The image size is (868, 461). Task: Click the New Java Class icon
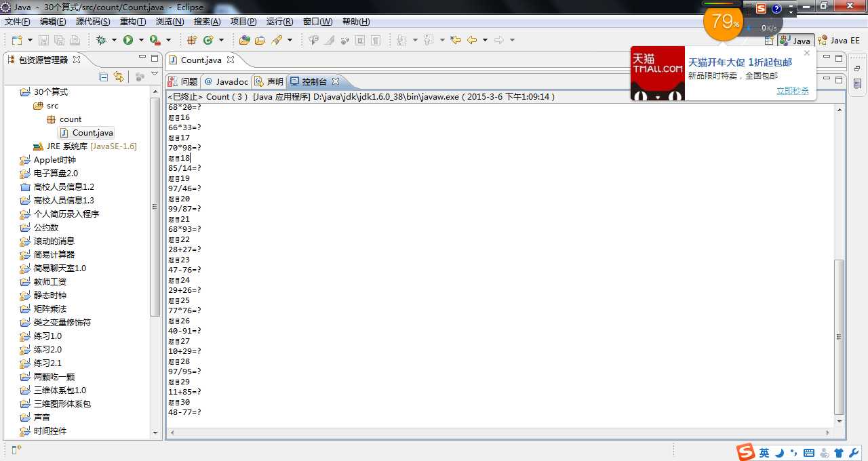tap(208, 41)
